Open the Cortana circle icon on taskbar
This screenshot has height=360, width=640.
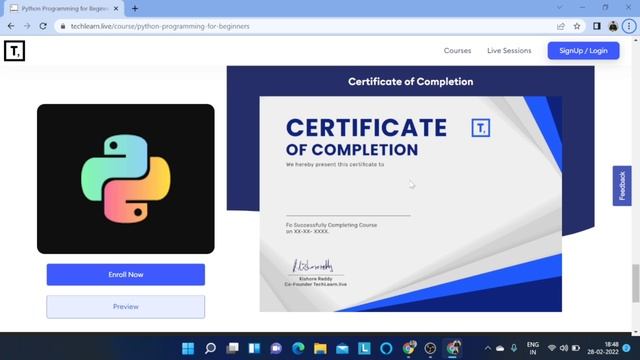pos(386,348)
